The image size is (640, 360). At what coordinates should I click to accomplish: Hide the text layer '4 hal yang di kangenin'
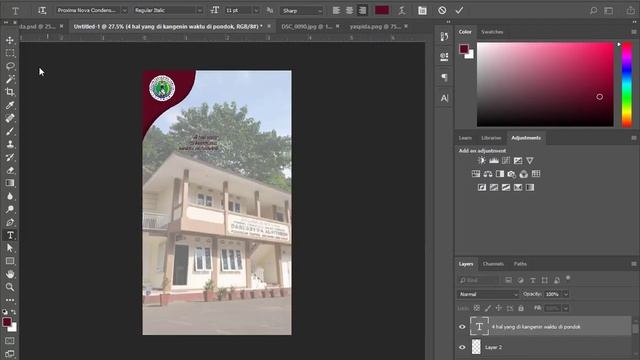[x=462, y=327]
